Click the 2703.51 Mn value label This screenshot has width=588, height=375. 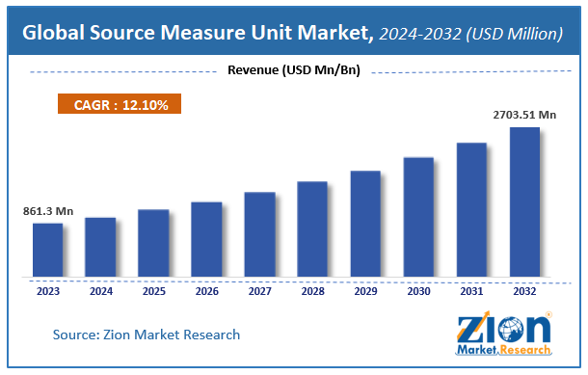point(524,115)
